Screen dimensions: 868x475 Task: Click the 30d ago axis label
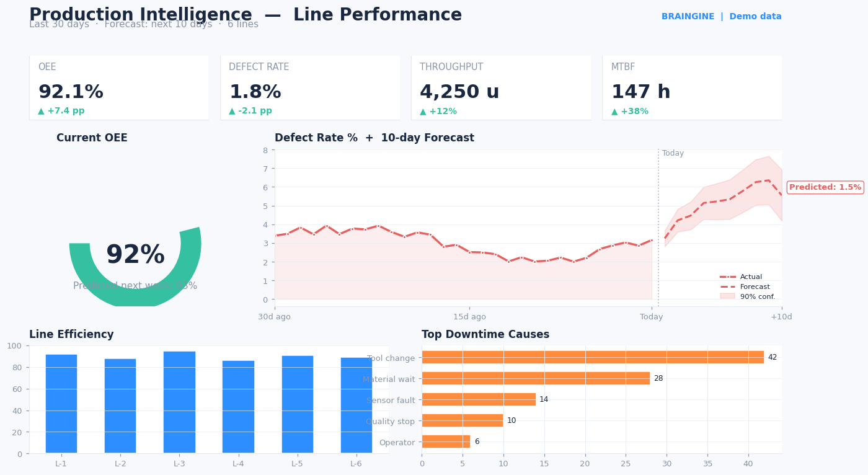point(275,317)
